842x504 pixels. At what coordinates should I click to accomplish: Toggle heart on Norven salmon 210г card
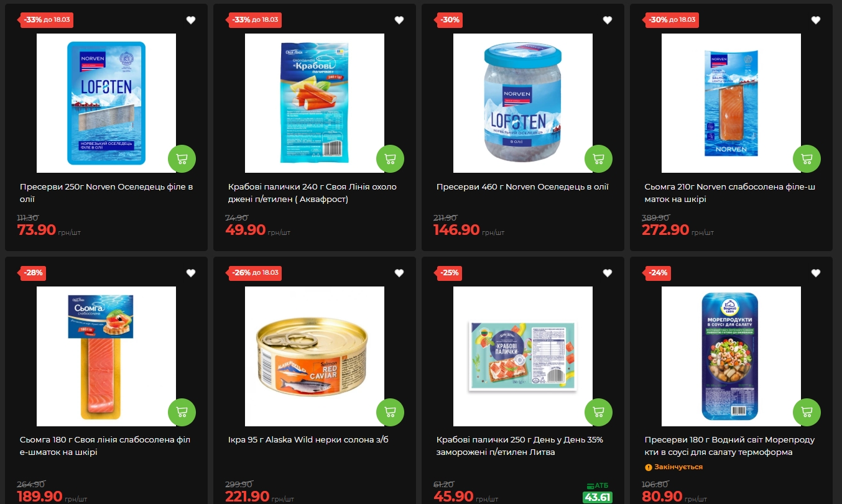click(x=816, y=20)
